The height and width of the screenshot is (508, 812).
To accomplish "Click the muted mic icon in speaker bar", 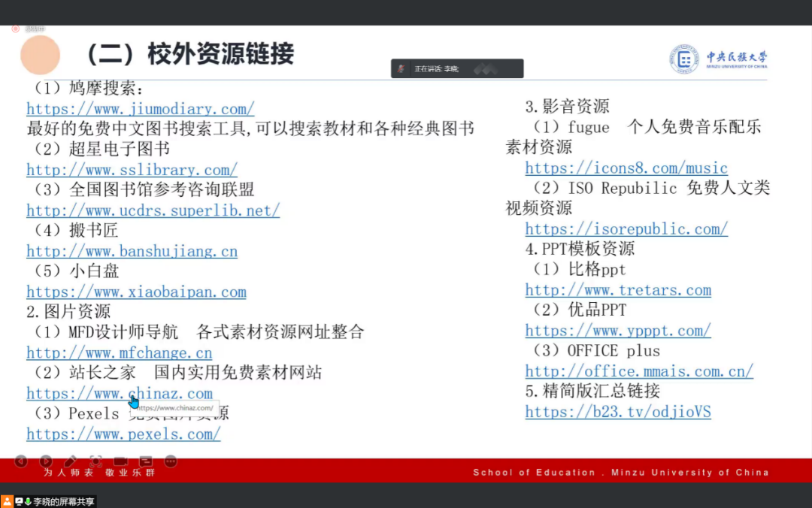I will [x=401, y=68].
